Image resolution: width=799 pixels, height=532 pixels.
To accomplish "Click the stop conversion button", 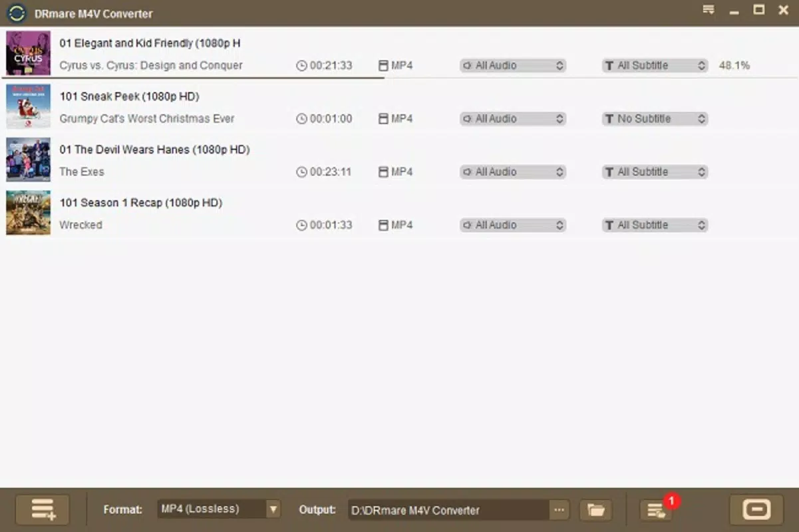I will (x=756, y=509).
